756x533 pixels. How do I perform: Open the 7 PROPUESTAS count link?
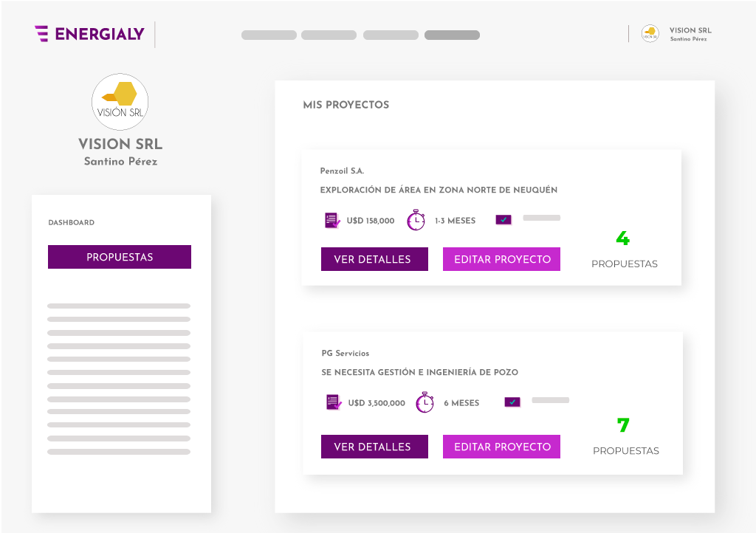[625, 437]
